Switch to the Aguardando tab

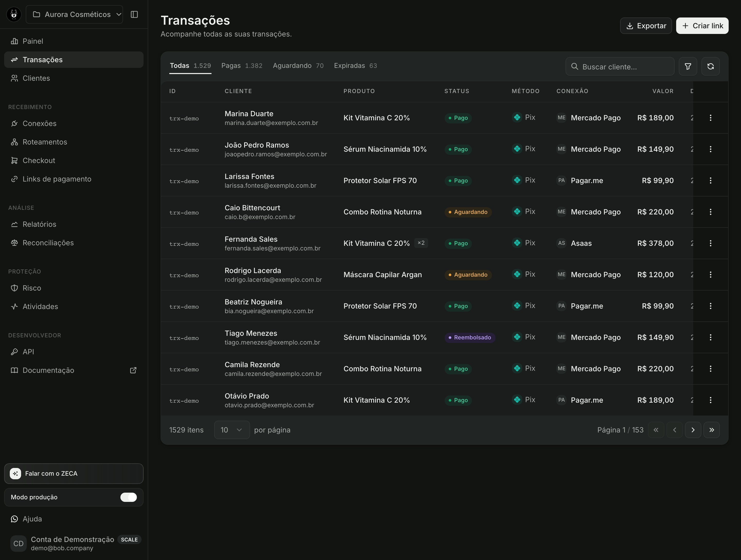pyautogui.click(x=298, y=66)
